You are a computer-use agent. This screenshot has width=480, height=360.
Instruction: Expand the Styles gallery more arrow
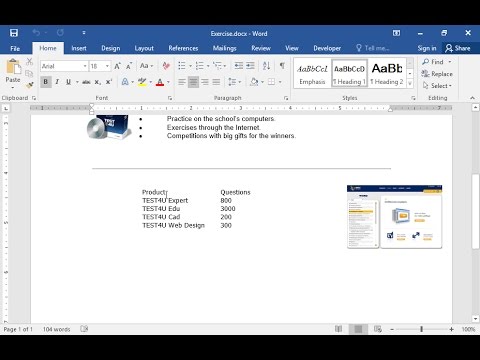click(x=410, y=83)
